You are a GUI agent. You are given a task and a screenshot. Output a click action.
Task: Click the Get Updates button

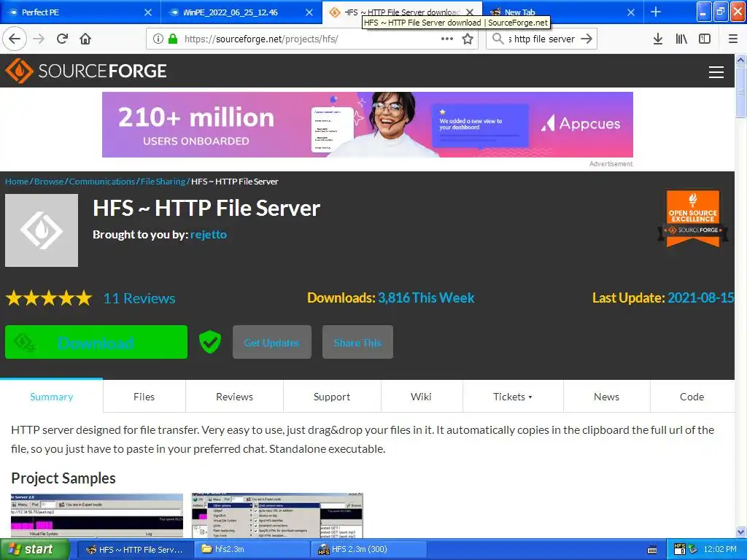click(x=272, y=342)
